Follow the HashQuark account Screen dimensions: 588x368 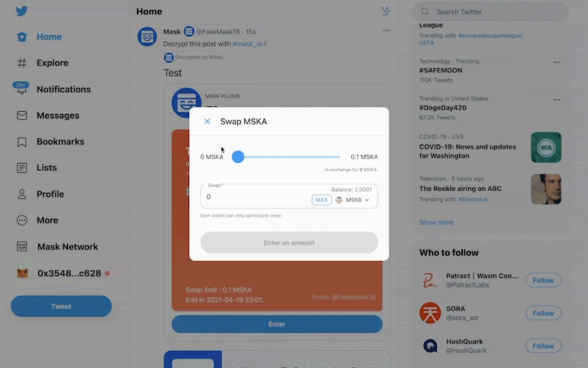tap(543, 346)
